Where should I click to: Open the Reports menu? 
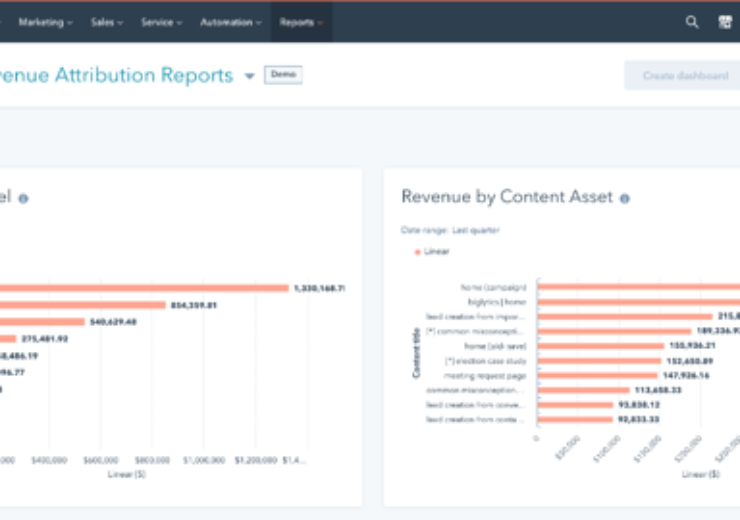click(301, 22)
